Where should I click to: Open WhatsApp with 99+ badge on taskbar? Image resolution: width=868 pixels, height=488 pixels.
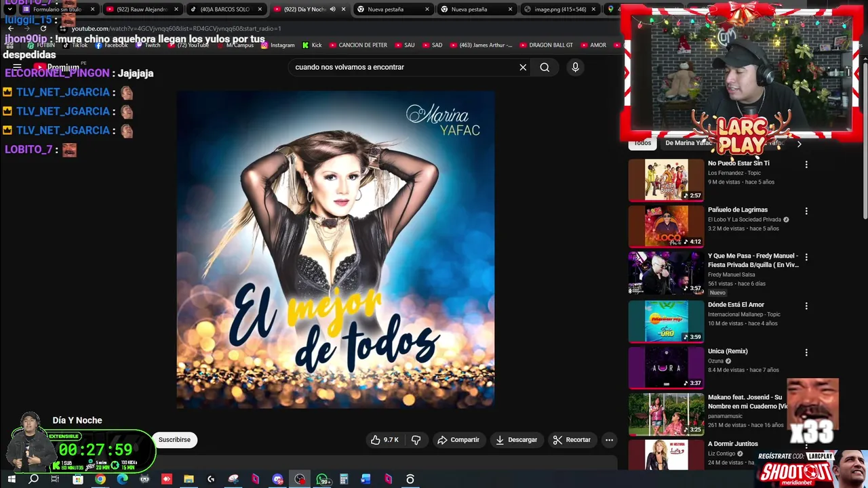(x=322, y=479)
